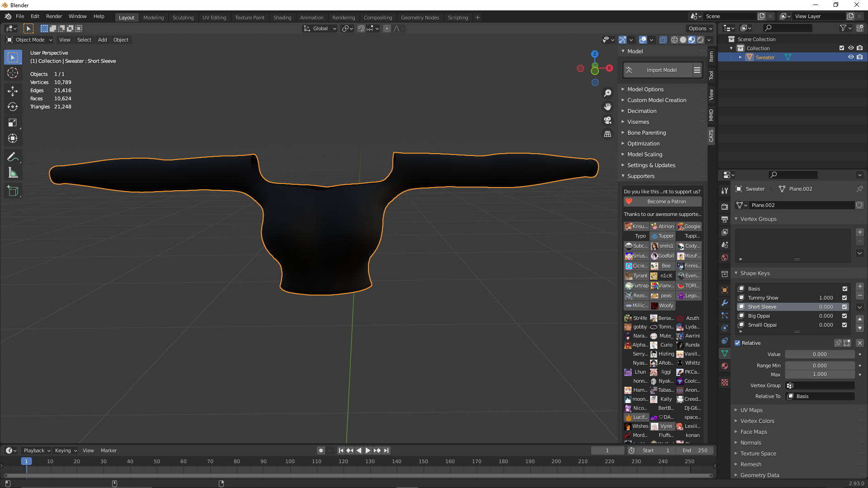Disable the Tummy Show shape key checkbox
868x488 pixels.
844,298
